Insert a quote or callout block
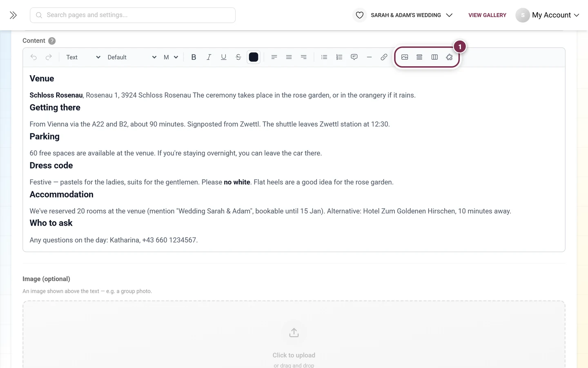The image size is (588, 368). (x=354, y=57)
